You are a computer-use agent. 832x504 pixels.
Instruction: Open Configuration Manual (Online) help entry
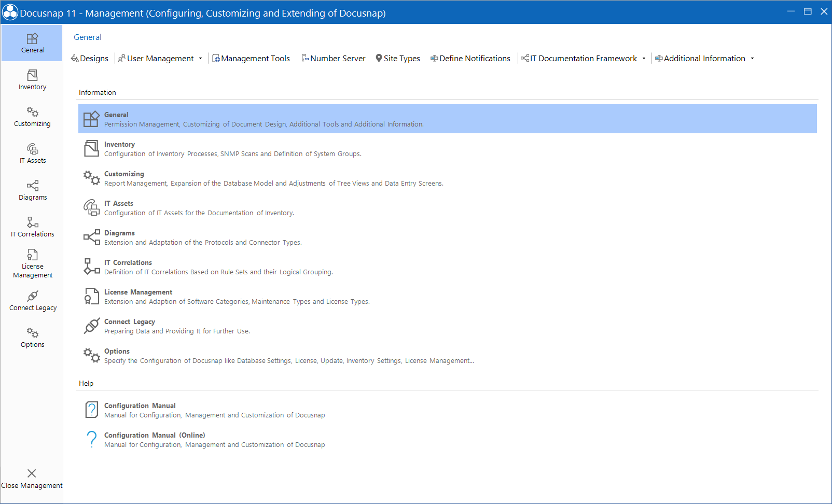click(x=155, y=436)
